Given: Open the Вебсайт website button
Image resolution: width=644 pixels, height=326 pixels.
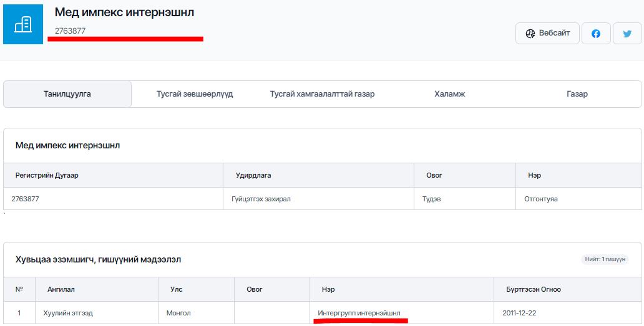Looking at the screenshot, I should 547,33.
